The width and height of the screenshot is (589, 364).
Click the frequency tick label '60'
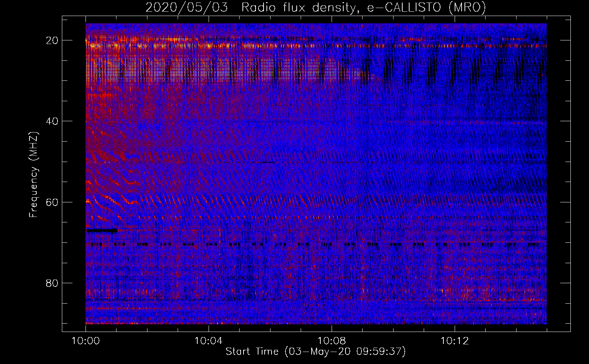52,202
